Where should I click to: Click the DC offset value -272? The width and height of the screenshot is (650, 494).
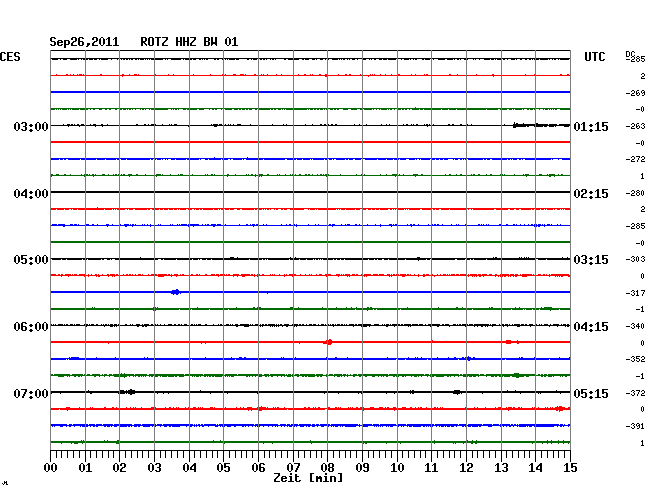click(x=635, y=159)
